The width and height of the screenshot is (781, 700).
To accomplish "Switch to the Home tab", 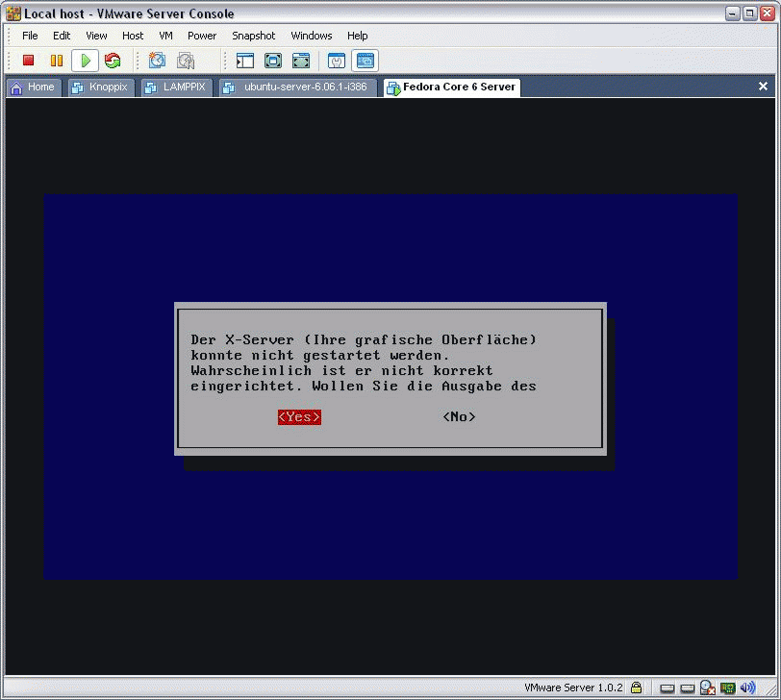I will point(34,87).
